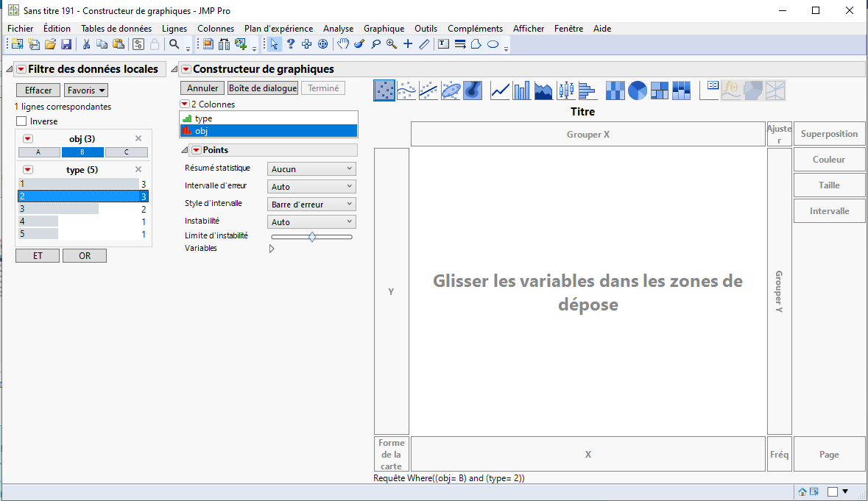Select the Heatmap chart type icon

(x=615, y=90)
